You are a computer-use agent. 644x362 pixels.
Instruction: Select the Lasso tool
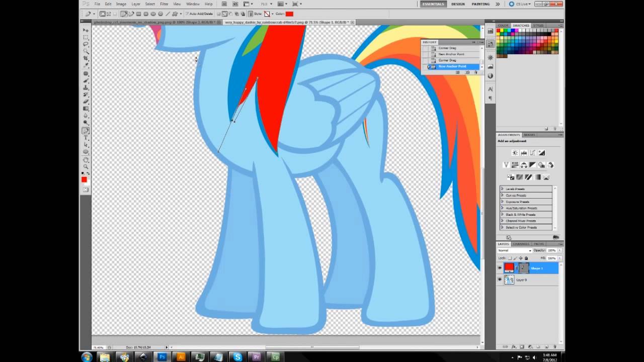pyautogui.click(x=86, y=44)
